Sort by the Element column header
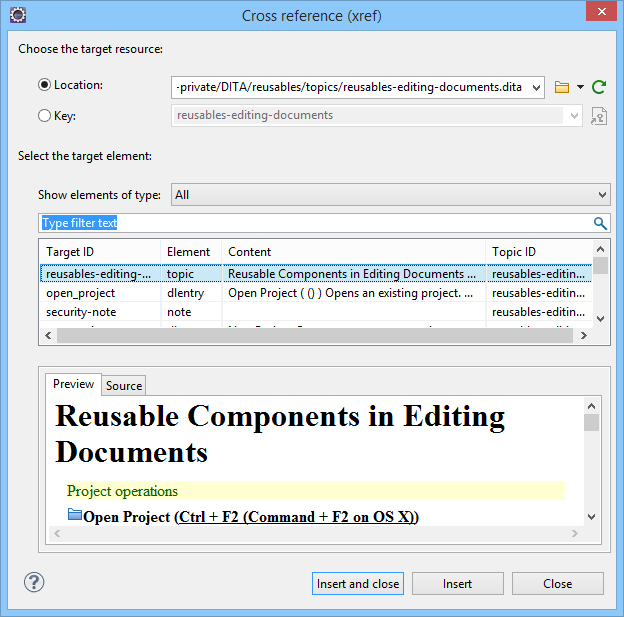624x617 pixels. point(189,252)
